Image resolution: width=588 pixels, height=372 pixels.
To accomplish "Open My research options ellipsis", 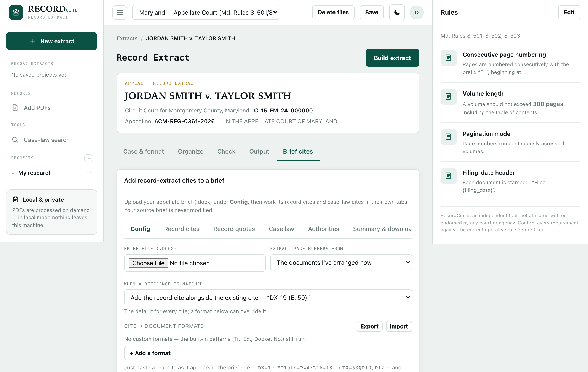I will tap(89, 173).
